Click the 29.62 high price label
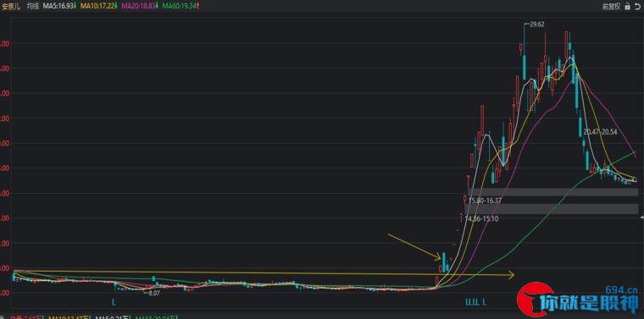Screen dimensions: 644x319 (536, 25)
